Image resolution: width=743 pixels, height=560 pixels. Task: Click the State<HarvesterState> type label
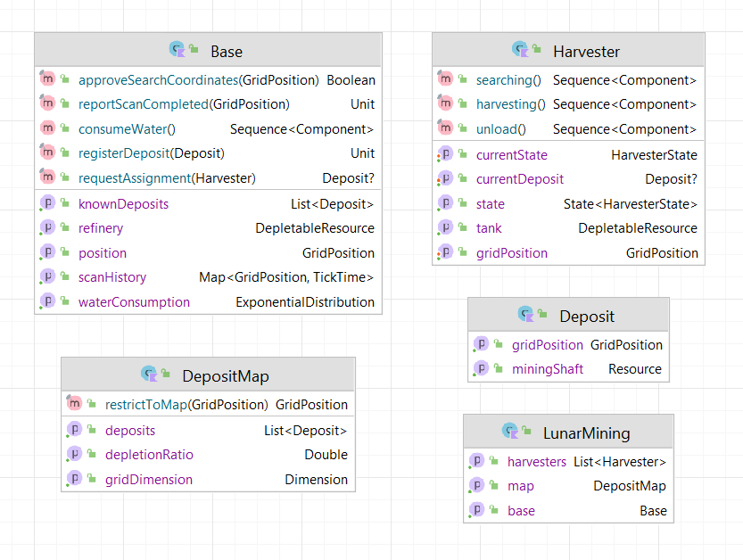(631, 204)
